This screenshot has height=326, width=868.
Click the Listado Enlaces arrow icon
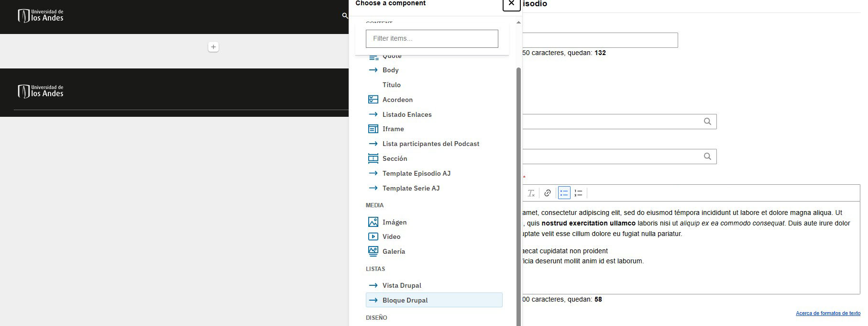[x=374, y=114]
